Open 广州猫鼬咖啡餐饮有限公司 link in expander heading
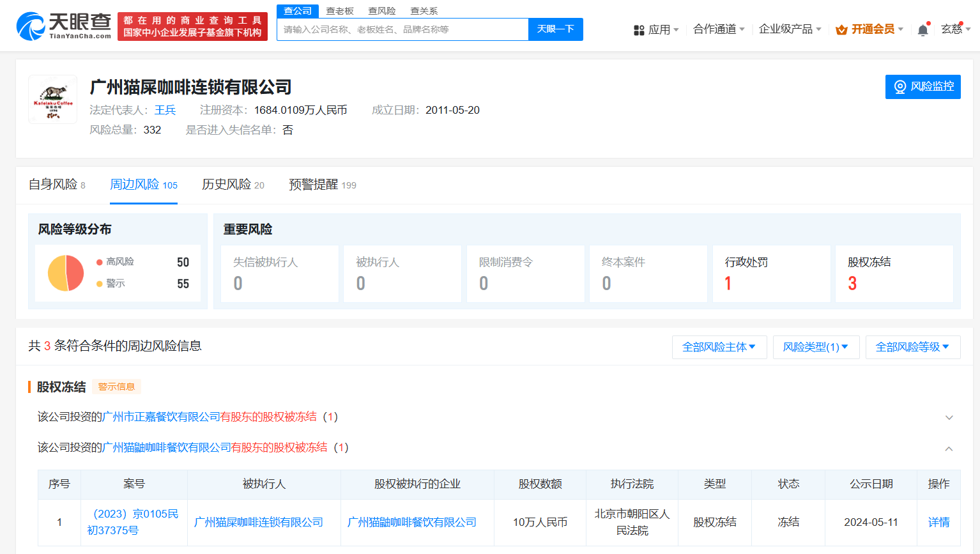Screen dimensions: 980x554 point(166,447)
